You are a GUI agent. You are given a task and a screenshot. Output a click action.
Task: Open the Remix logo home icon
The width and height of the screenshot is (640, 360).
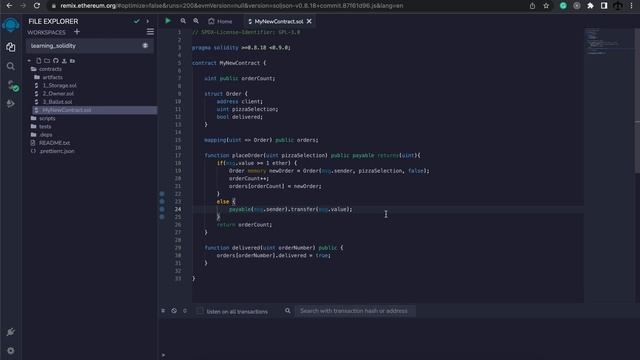(11, 25)
